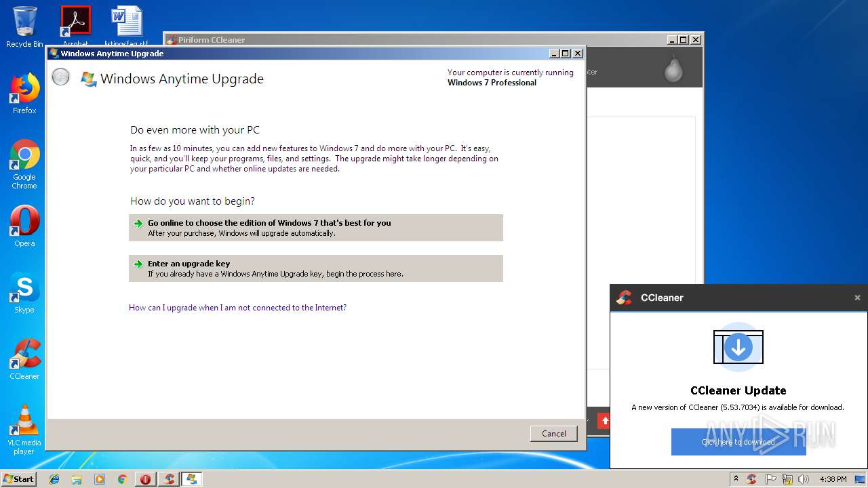Click the Show desktop tray button

click(860, 479)
